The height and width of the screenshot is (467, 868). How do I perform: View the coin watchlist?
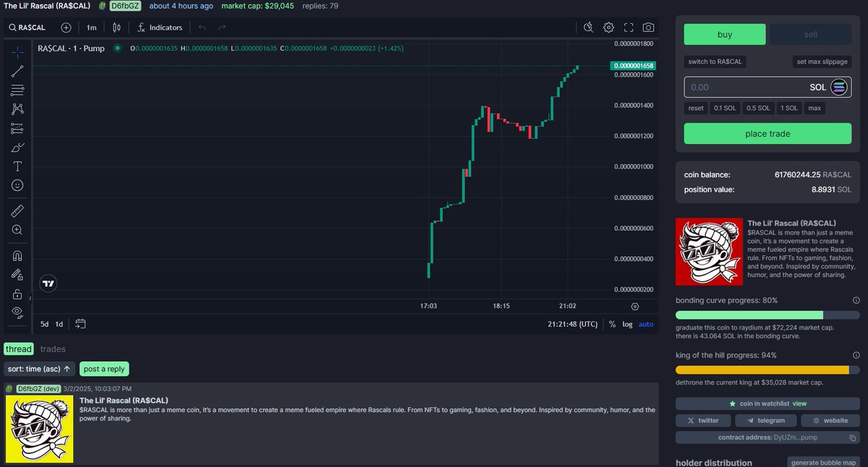click(x=767, y=403)
